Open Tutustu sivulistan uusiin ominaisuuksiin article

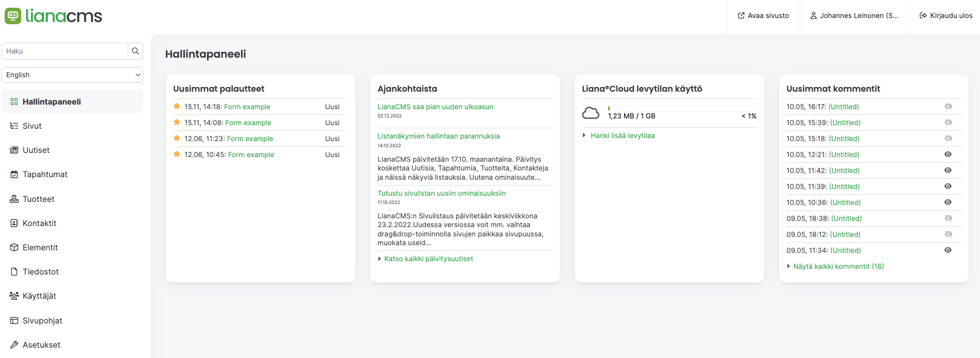(441, 193)
